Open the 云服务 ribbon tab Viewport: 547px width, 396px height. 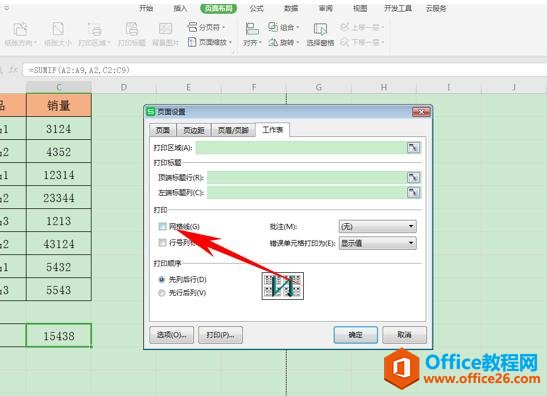click(436, 8)
